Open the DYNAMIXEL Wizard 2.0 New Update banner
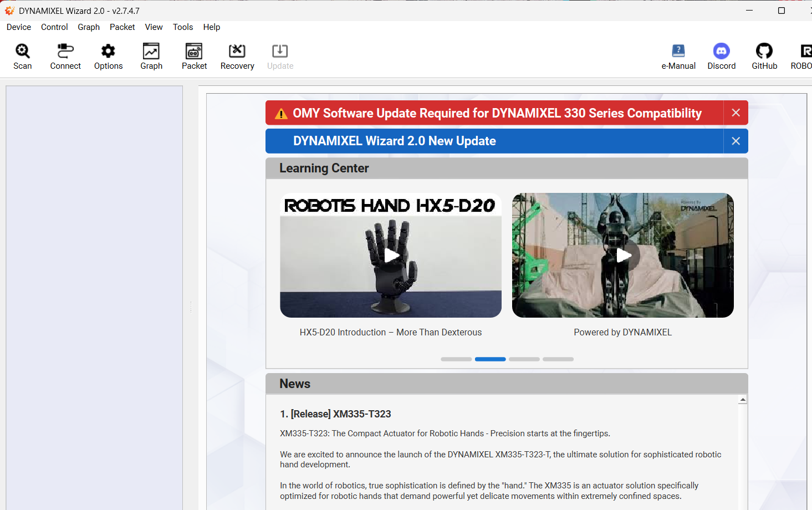Image resolution: width=812 pixels, height=510 pixels. (x=494, y=141)
